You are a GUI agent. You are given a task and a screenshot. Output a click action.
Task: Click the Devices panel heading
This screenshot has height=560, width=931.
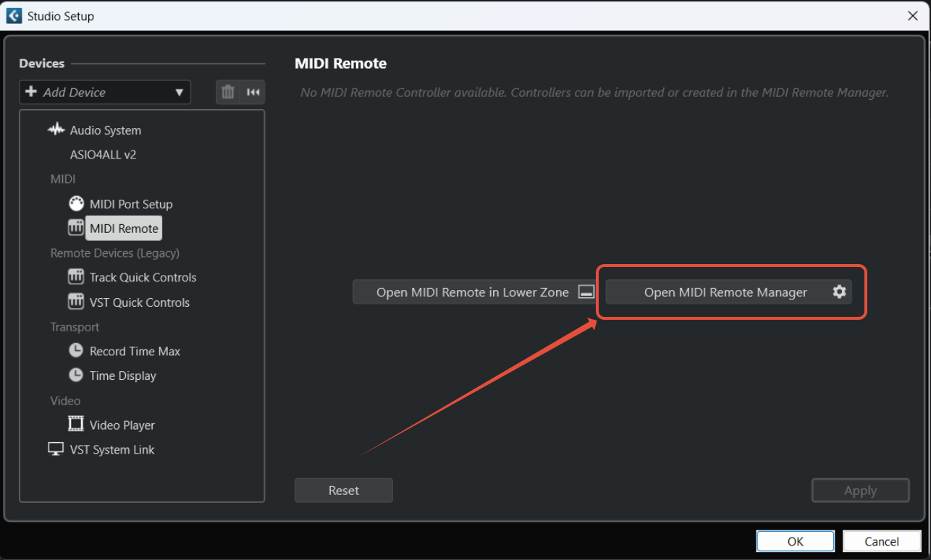(42, 64)
